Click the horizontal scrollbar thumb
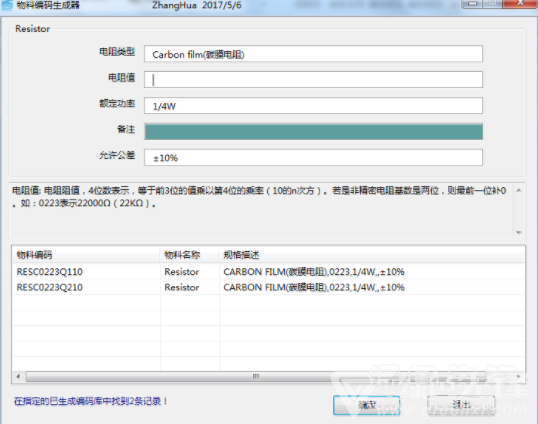The width and height of the screenshot is (538, 424). [x=256, y=376]
